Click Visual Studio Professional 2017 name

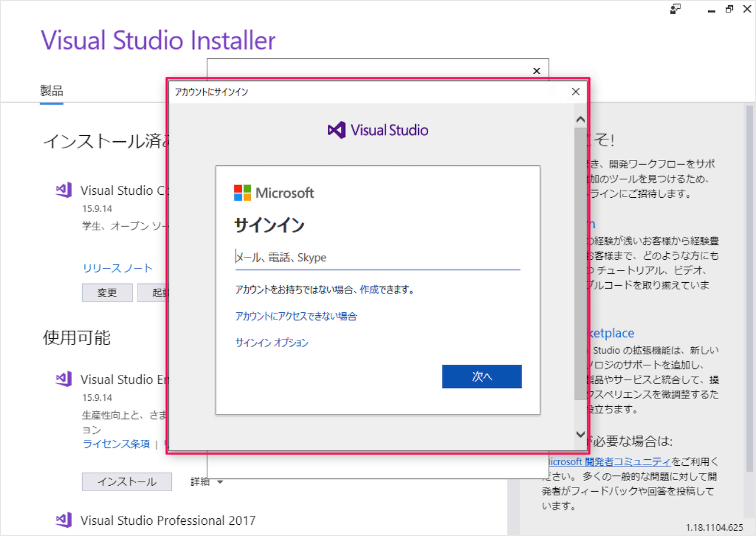tap(168, 521)
